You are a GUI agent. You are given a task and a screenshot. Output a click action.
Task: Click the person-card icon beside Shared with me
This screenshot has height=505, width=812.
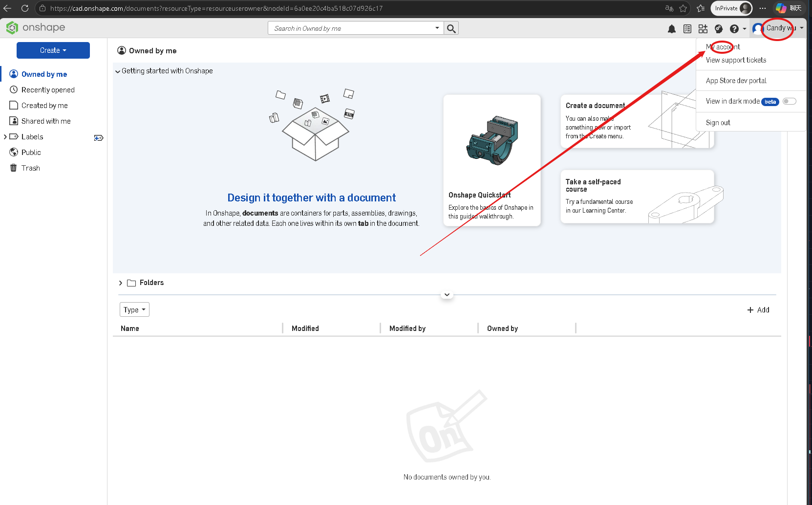click(x=14, y=121)
